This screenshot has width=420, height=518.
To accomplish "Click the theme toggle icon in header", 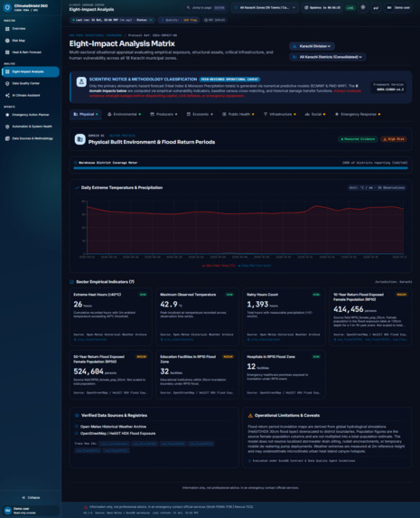I will [363, 7].
